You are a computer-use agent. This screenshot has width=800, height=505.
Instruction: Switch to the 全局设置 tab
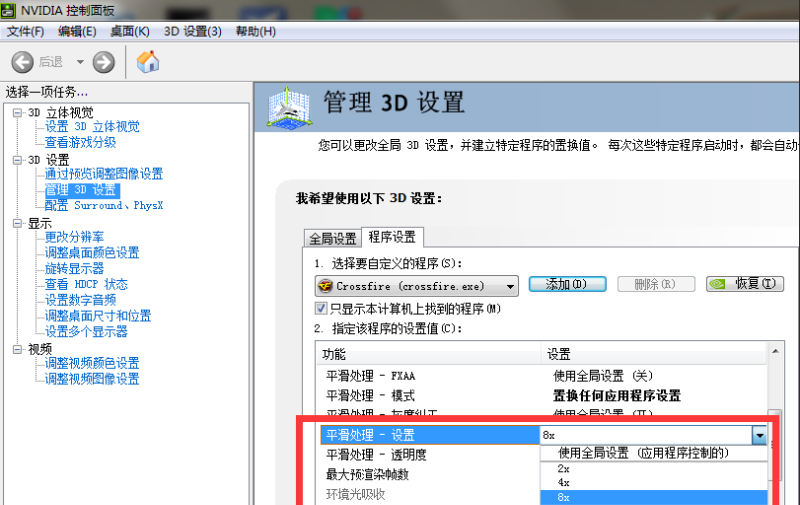[x=333, y=239]
